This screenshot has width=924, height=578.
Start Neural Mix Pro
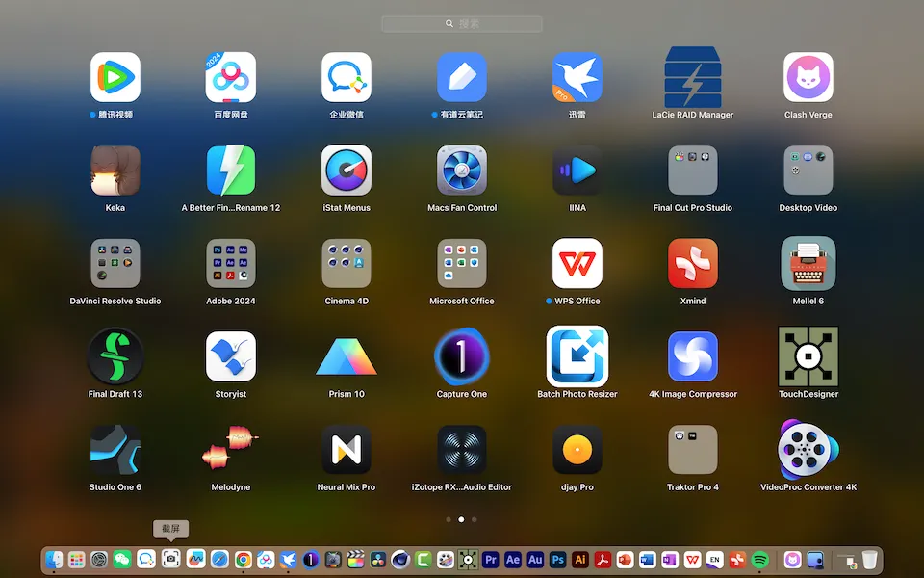pos(346,451)
